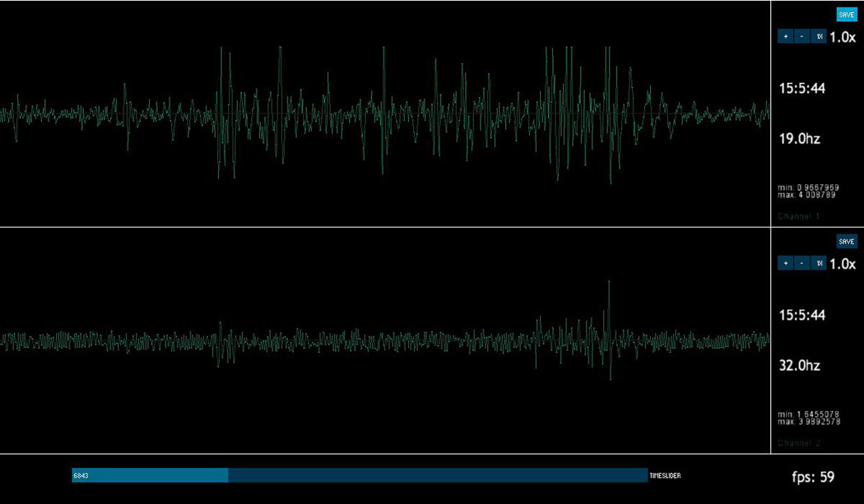Click the SAVE icon above Channel 2
The image size is (864, 504).
click(x=846, y=241)
